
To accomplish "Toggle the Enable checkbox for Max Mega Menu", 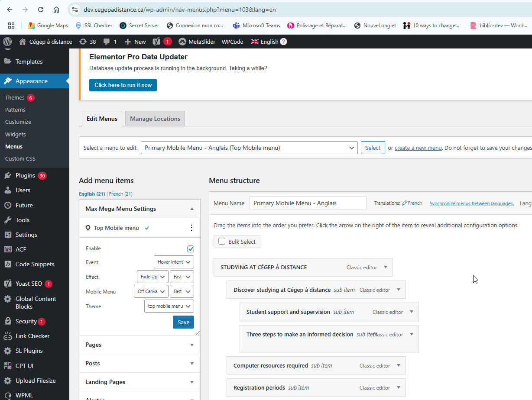I will coord(191,249).
